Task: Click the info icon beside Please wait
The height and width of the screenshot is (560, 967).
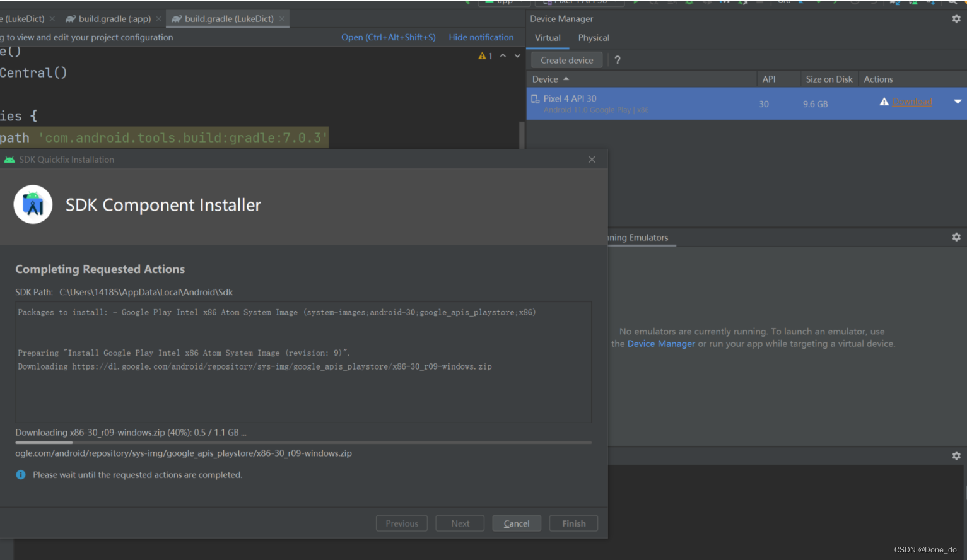Action: point(21,475)
